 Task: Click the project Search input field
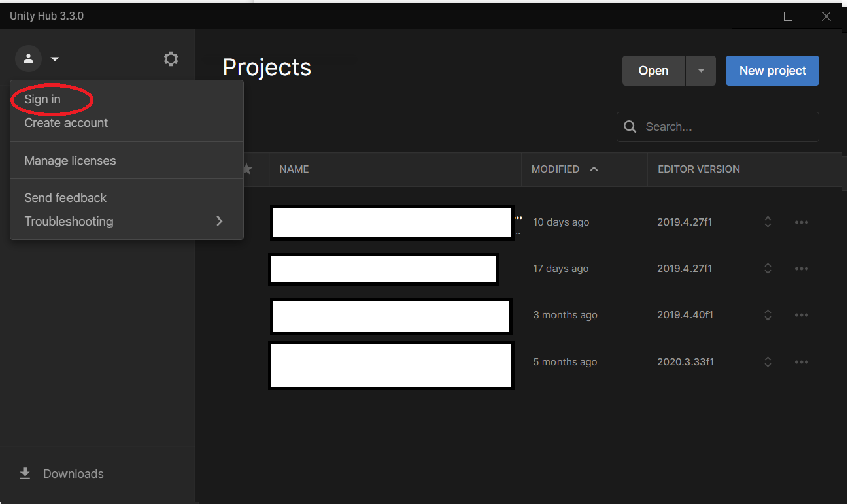click(x=718, y=127)
